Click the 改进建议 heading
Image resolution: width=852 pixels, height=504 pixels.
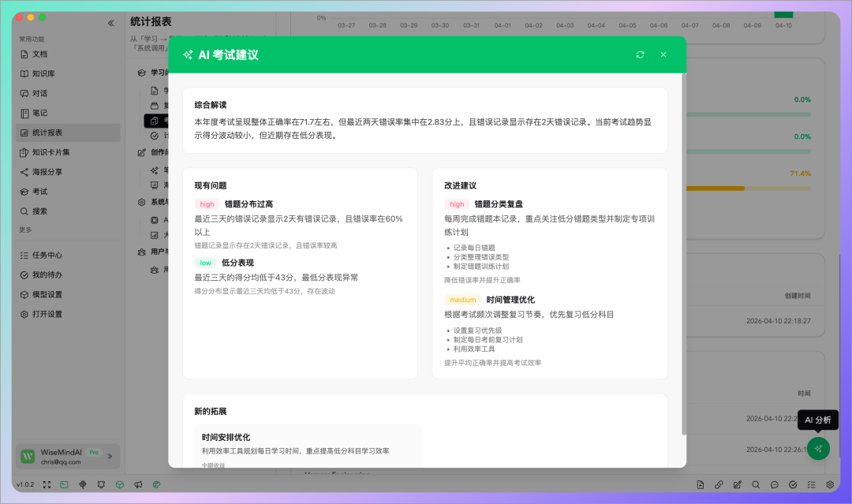pyautogui.click(x=460, y=185)
